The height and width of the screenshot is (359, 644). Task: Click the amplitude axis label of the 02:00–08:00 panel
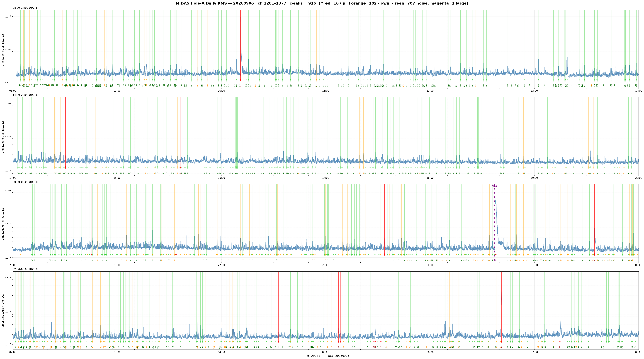pos(3,310)
